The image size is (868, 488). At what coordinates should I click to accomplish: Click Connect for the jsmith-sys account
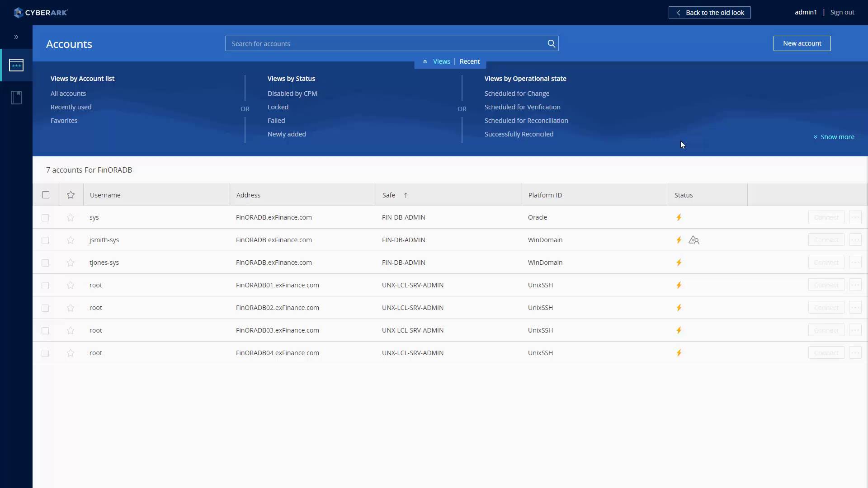(826, 240)
